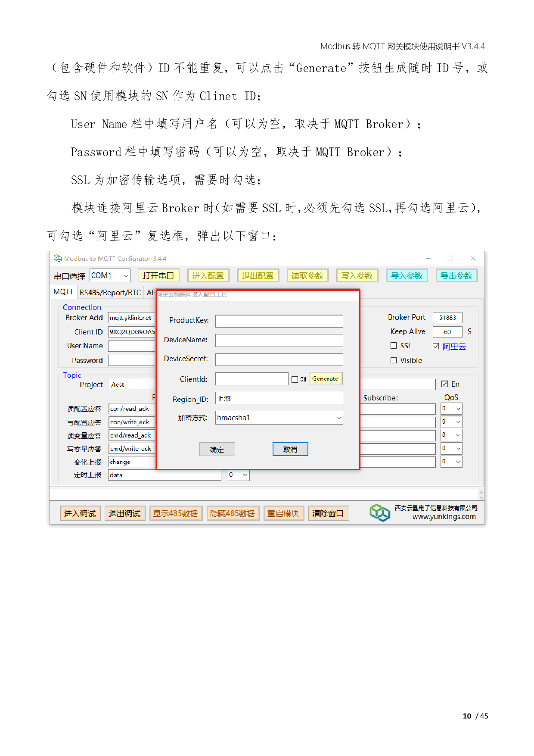Click the Project /test field
The width and height of the screenshot is (534, 756).
click(132, 384)
